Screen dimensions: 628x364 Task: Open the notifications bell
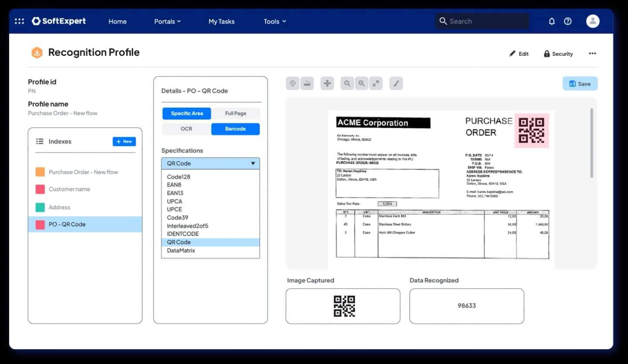coord(552,21)
